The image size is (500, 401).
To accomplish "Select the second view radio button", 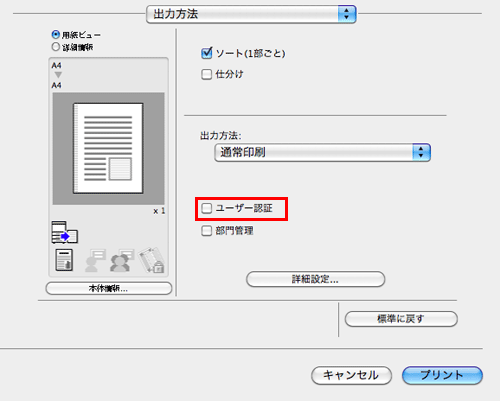I will tap(56, 47).
